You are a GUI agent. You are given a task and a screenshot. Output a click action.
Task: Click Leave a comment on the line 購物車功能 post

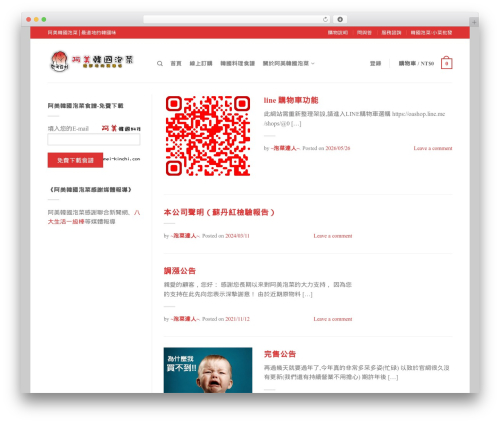[x=433, y=148]
